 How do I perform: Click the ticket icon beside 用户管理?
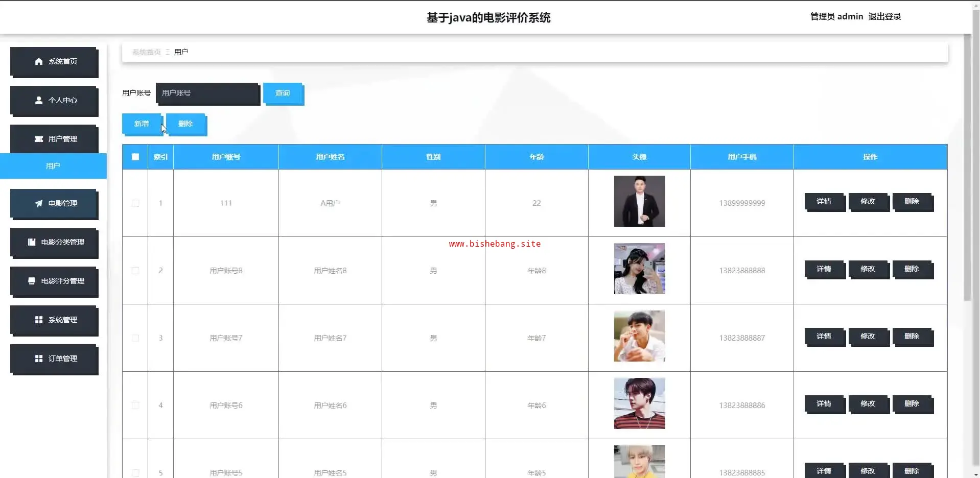tap(39, 139)
